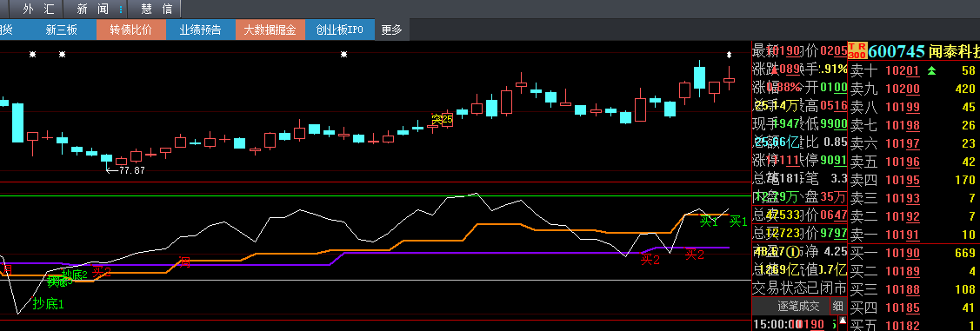980x331 pixels.
Task: Select the 买三 bid price 10188
Action: click(x=903, y=289)
